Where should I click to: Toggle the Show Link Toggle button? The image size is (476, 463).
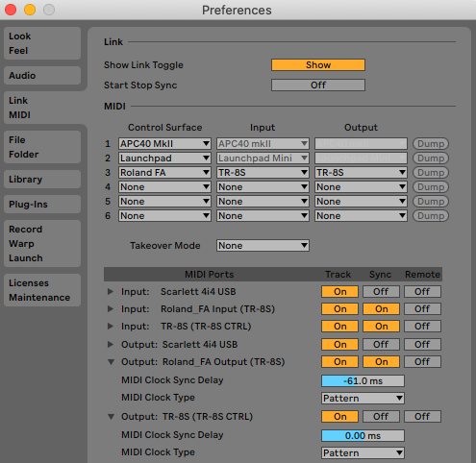pyautogui.click(x=318, y=64)
